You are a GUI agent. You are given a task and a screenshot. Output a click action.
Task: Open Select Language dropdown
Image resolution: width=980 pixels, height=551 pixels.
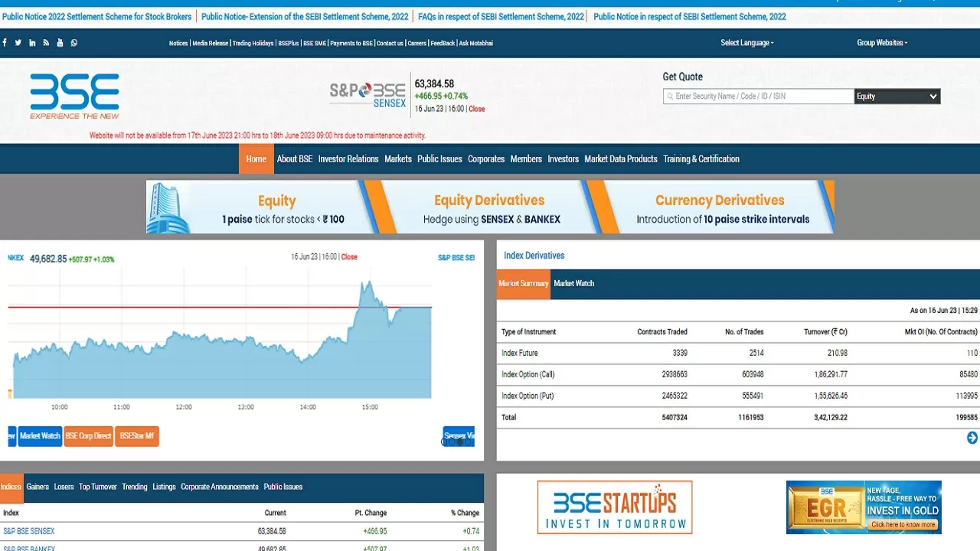747,43
